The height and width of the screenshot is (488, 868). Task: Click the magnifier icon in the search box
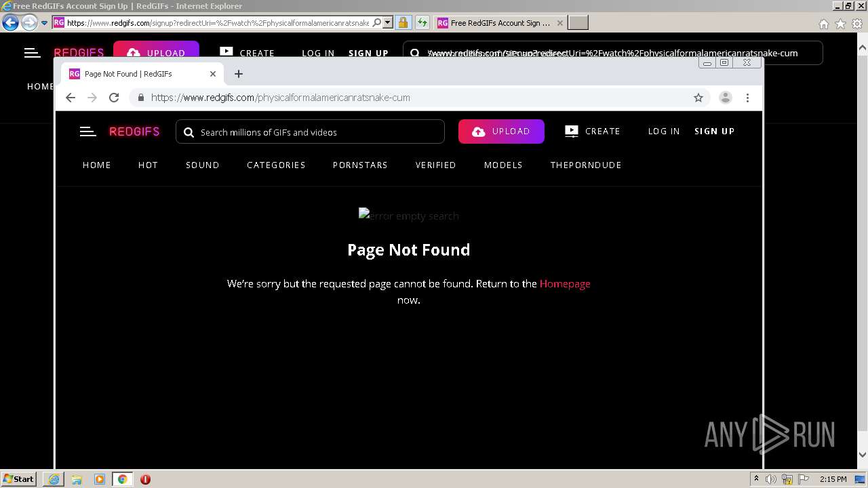pyautogui.click(x=189, y=132)
